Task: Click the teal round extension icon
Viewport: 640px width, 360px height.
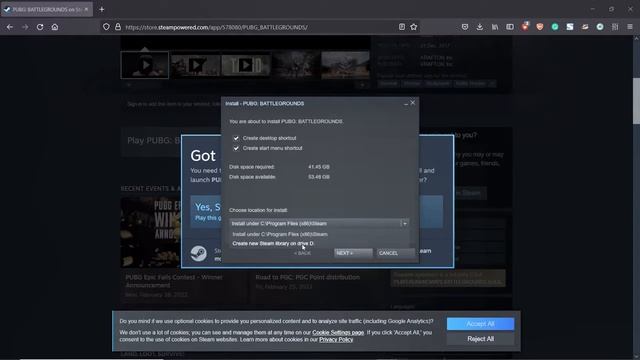Action: click(600, 27)
